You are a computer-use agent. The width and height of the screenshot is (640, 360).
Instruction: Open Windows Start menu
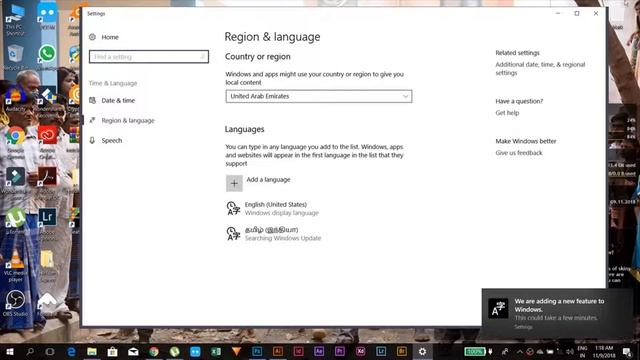pyautogui.click(x=9, y=351)
